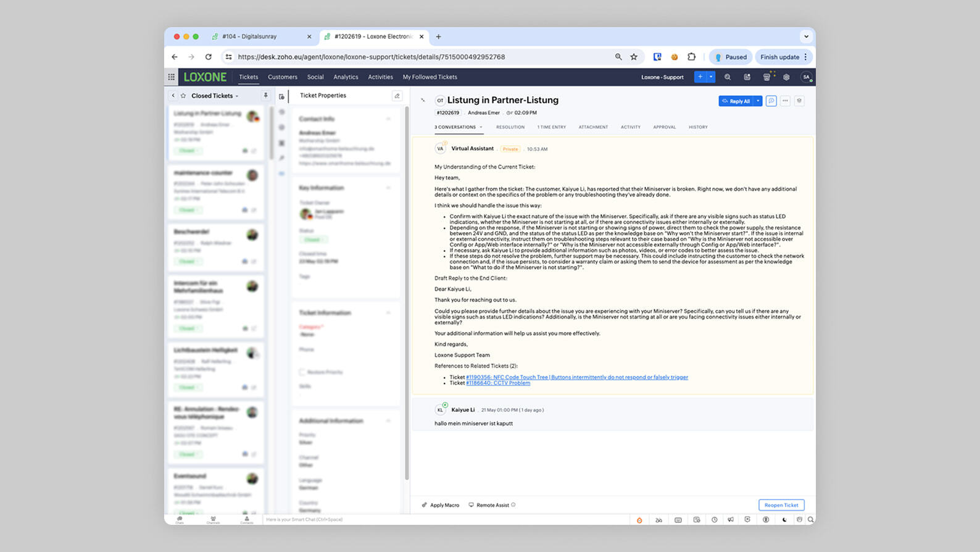980x552 pixels.
Task: Open the Listung in Partner-Listung ticket card
Action: point(216,132)
